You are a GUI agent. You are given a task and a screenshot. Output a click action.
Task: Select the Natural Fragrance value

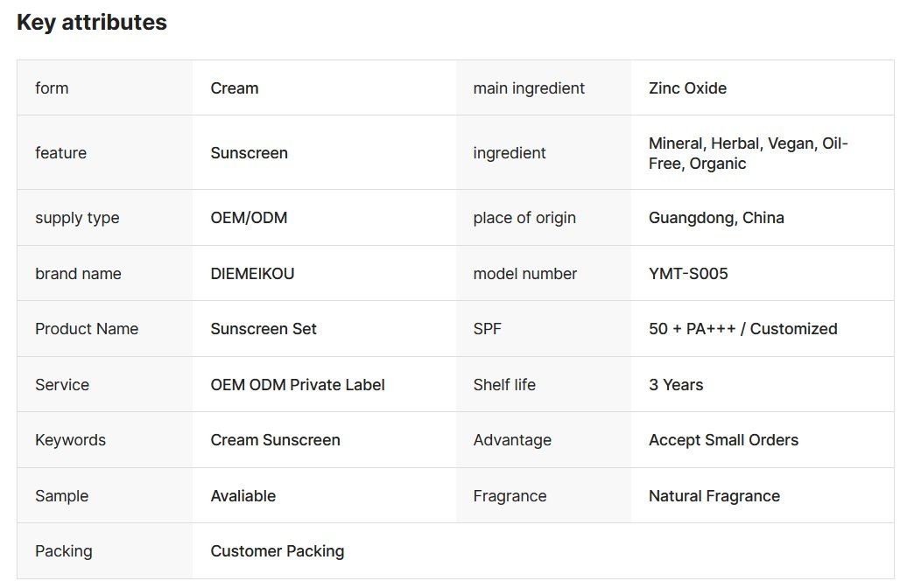714,496
